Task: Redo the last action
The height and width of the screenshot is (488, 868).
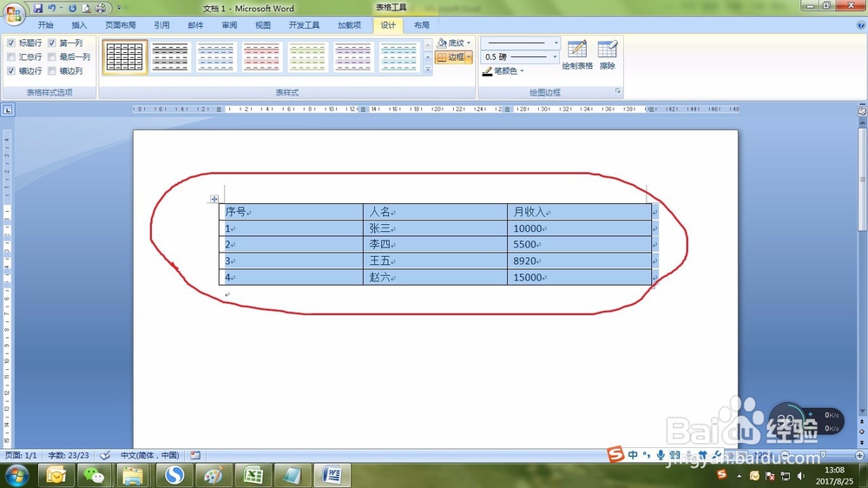Action: click(73, 9)
